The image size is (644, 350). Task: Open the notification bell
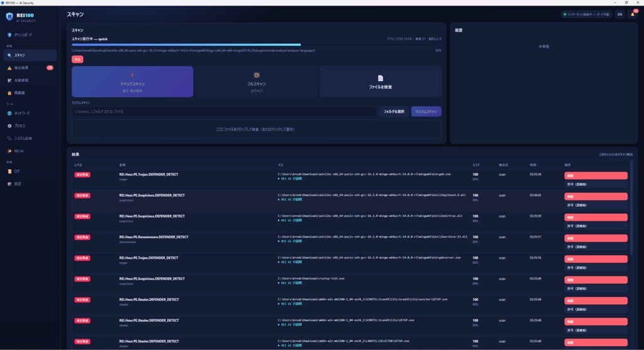click(x=633, y=14)
